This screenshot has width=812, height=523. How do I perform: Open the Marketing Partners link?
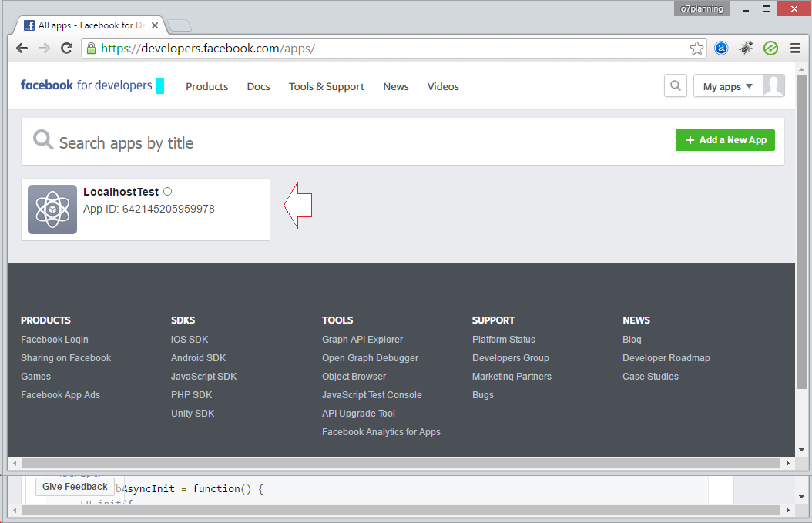pos(512,377)
